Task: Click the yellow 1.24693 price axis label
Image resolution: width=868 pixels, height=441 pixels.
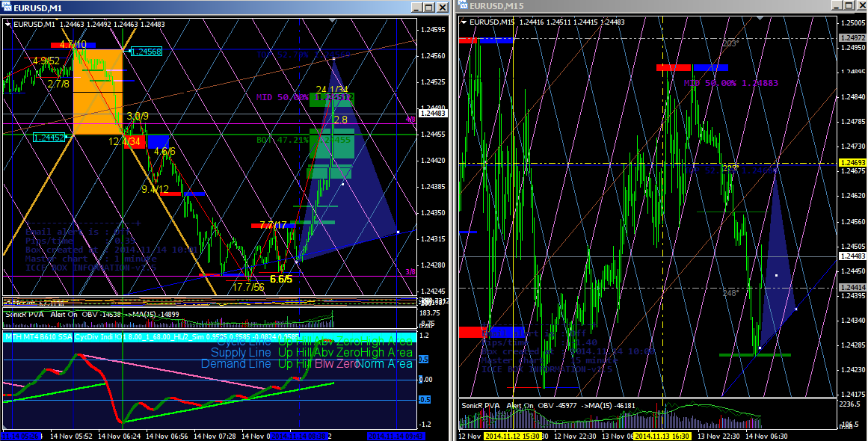Action: click(x=852, y=163)
